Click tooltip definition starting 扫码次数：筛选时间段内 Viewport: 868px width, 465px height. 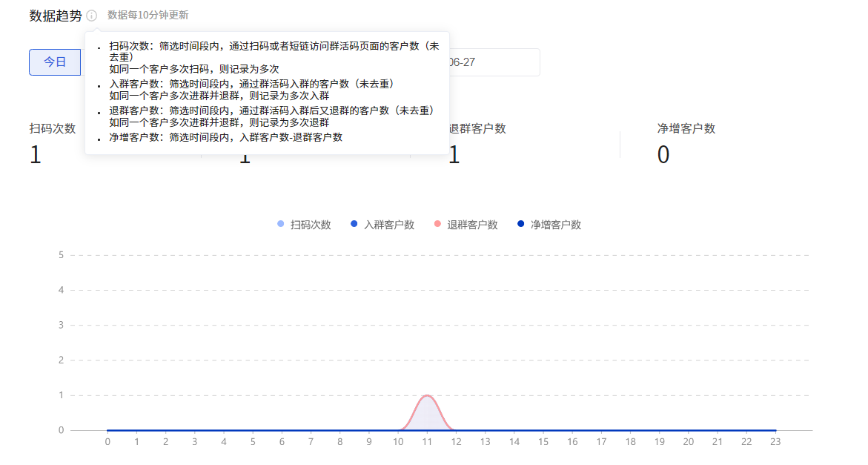[x=274, y=51]
